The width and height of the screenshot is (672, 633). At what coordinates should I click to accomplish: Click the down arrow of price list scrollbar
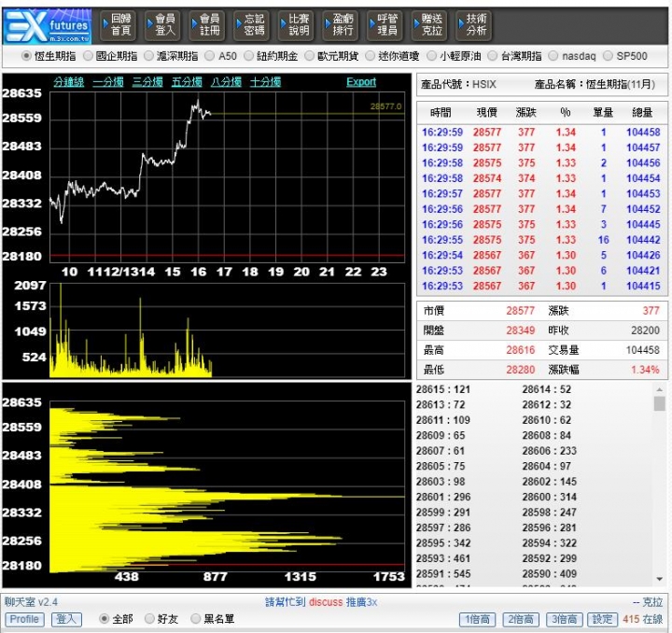tap(660, 579)
